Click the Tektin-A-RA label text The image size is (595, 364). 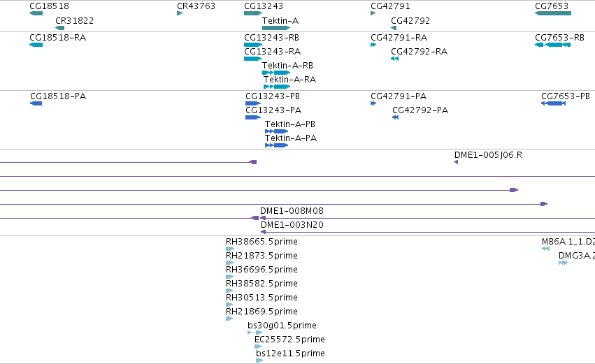(290, 80)
